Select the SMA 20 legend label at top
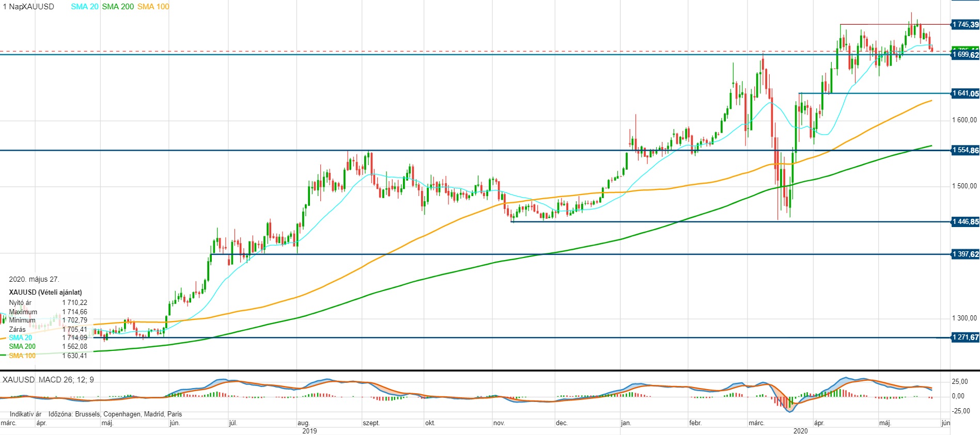The image size is (980, 435). point(85,7)
